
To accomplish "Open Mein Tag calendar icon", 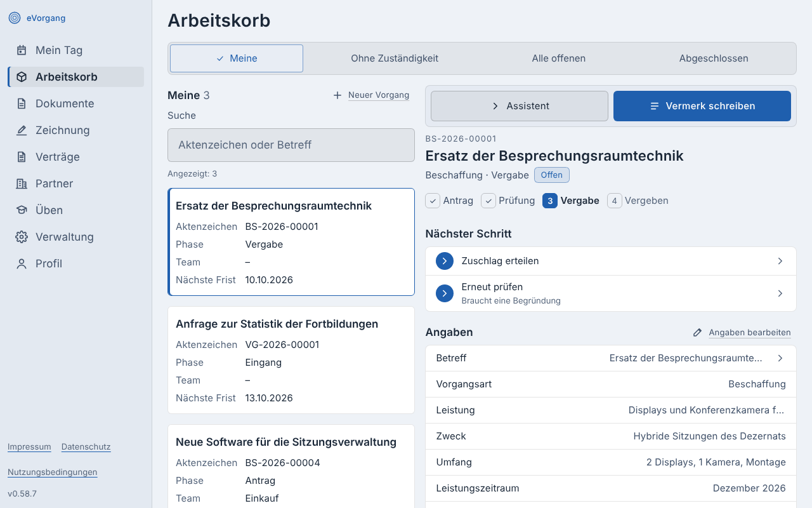I will (x=22, y=50).
